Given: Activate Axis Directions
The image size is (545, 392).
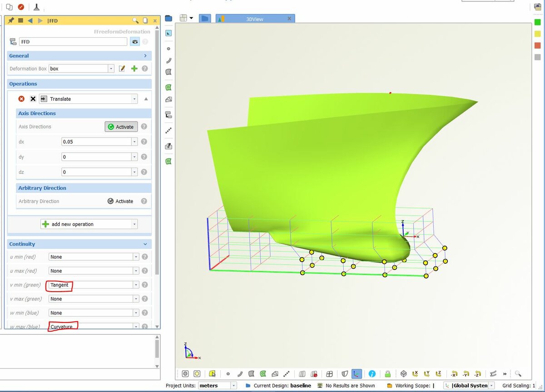Looking at the screenshot, I should coord(121,127).
